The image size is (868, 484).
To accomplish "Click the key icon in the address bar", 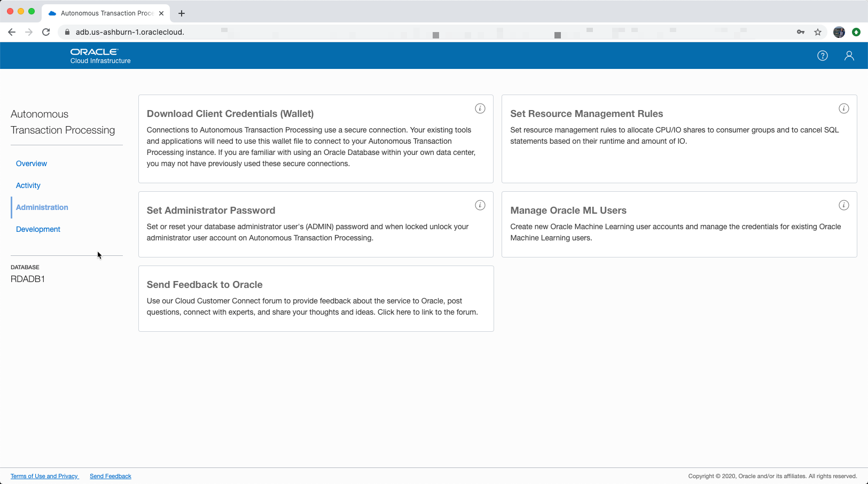I will coord(801,32).
